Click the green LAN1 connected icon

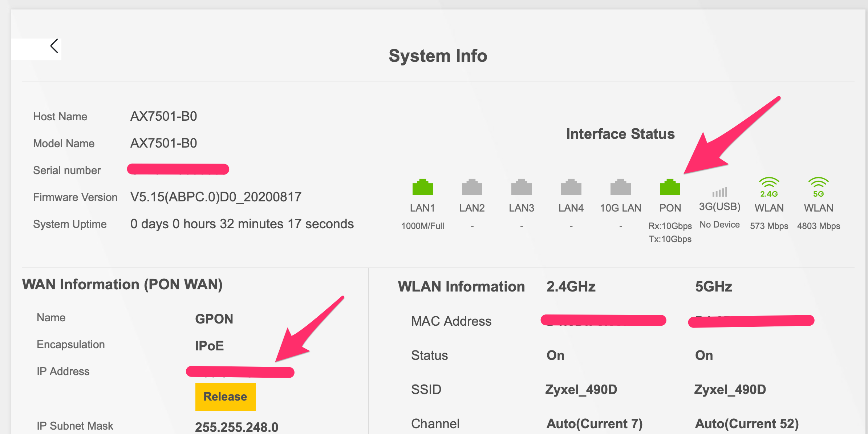point(423,187)
